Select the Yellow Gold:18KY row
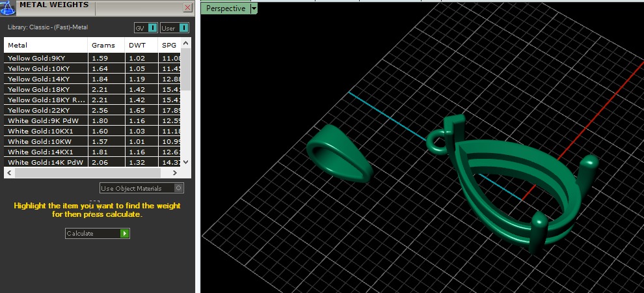The image size is (644, 293). 92,89
